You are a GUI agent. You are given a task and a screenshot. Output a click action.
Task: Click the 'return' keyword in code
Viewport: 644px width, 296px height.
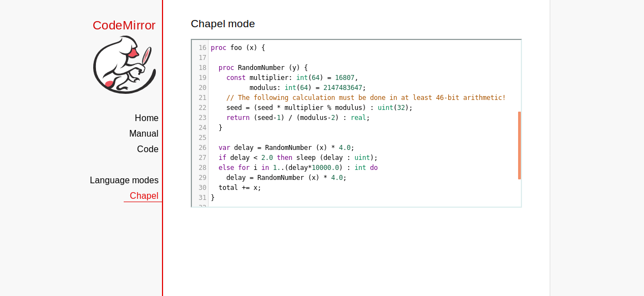point(238,118)
